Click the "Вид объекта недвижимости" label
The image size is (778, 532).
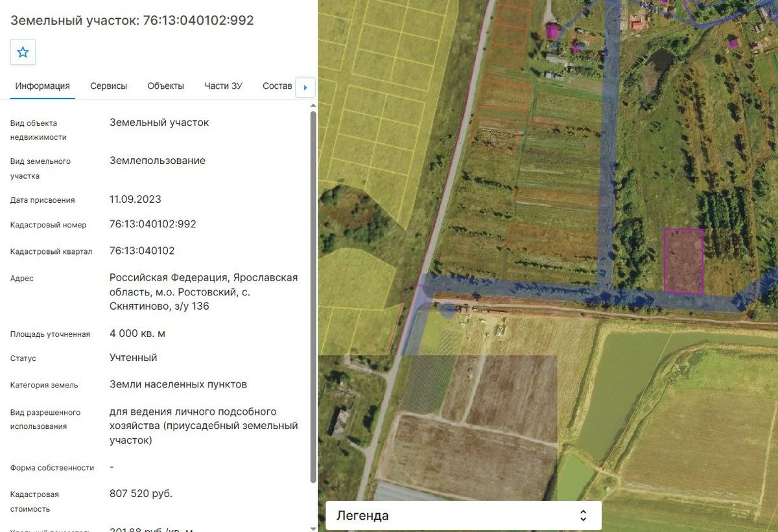(38, 130)
